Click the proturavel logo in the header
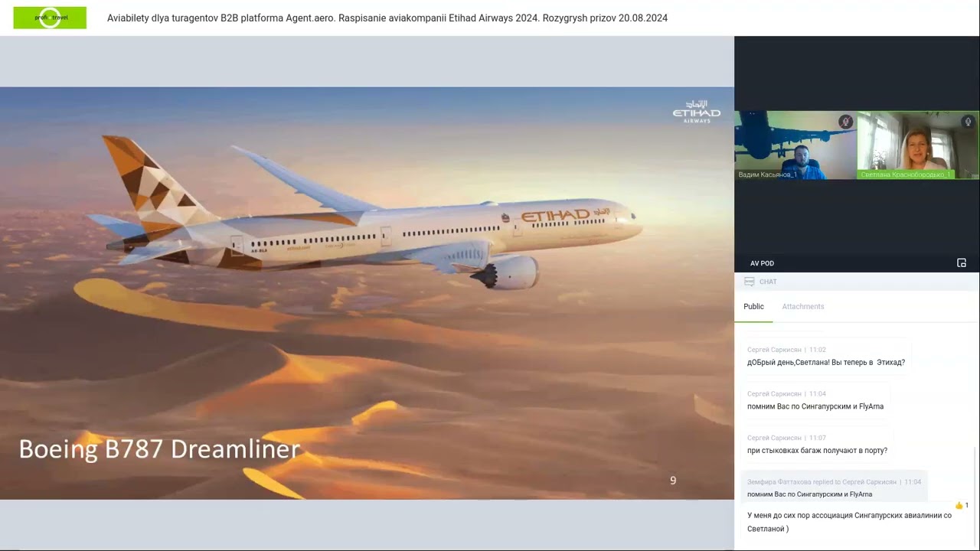The height and width of the screenshot is (551, 980). pyautogui.click(x=50, y=18)
